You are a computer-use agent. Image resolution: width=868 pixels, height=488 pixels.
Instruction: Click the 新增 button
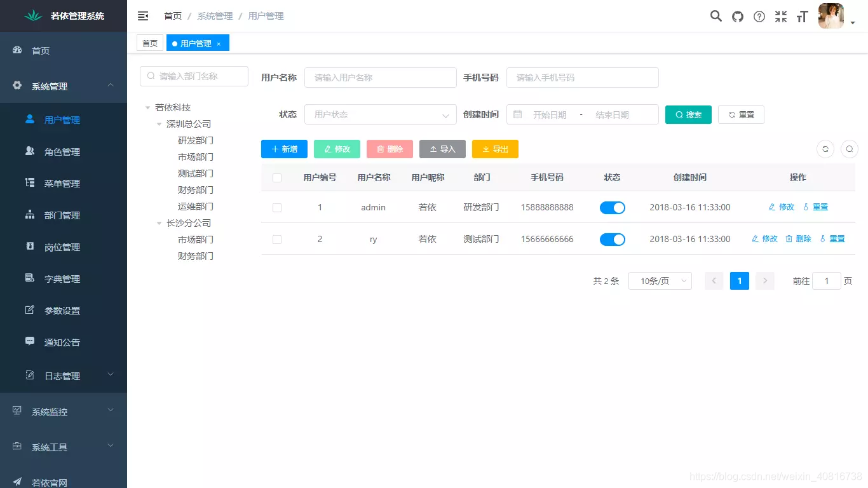(x=284, y=149)
